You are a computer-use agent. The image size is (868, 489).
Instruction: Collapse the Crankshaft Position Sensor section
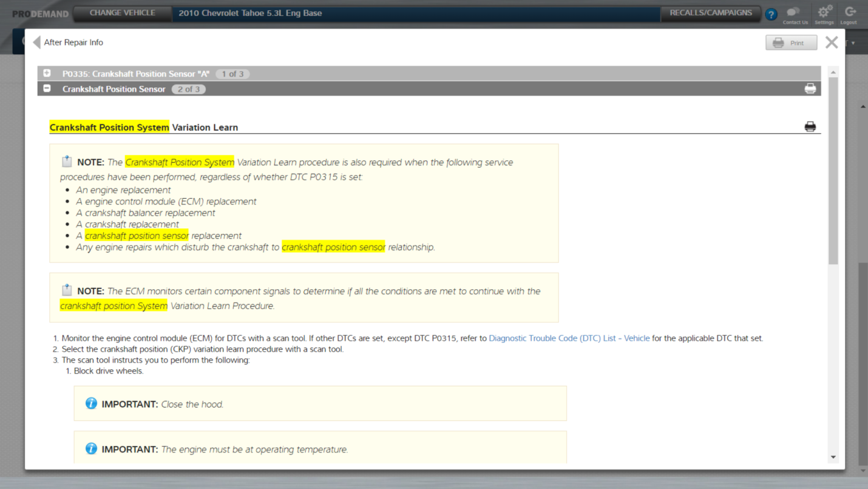click(47, 89)
